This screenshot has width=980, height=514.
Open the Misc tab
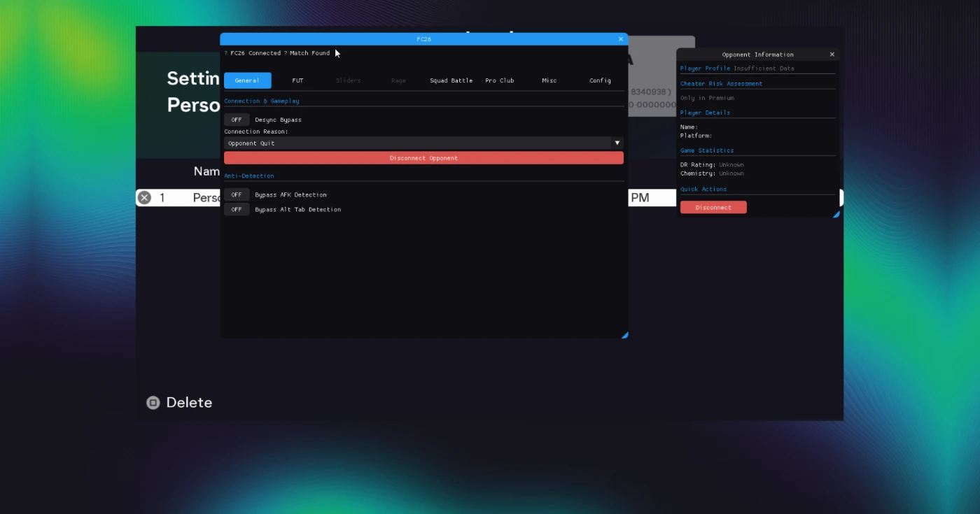pyautogui.click(x=549, y=80)
